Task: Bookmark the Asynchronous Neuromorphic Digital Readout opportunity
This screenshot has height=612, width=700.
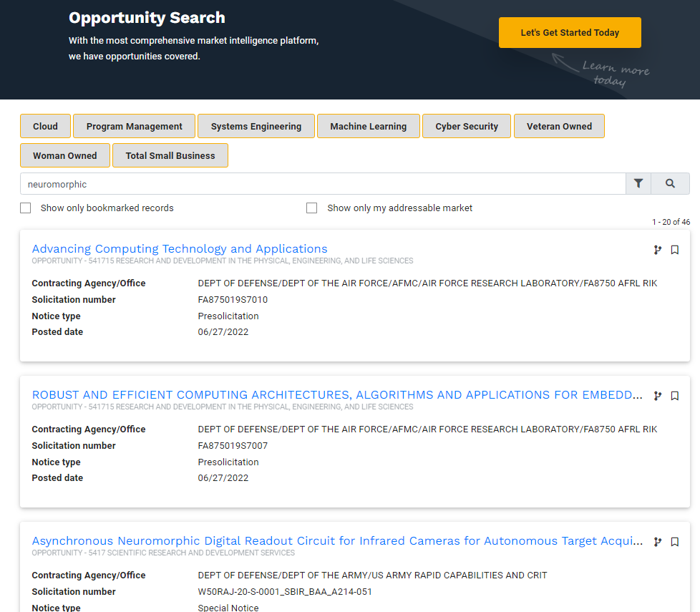Action: [674, 542]
